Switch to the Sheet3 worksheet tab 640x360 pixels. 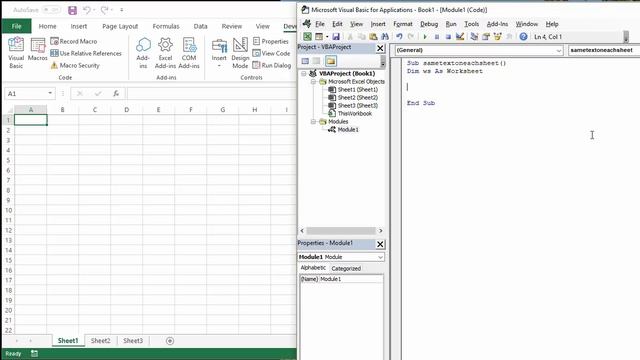coord(133,341)
